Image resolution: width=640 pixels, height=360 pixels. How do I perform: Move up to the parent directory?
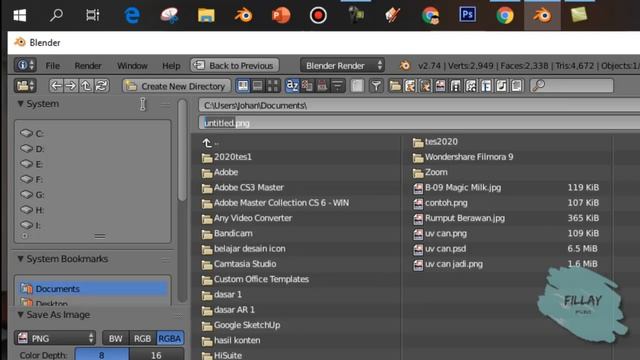[86, 86]
